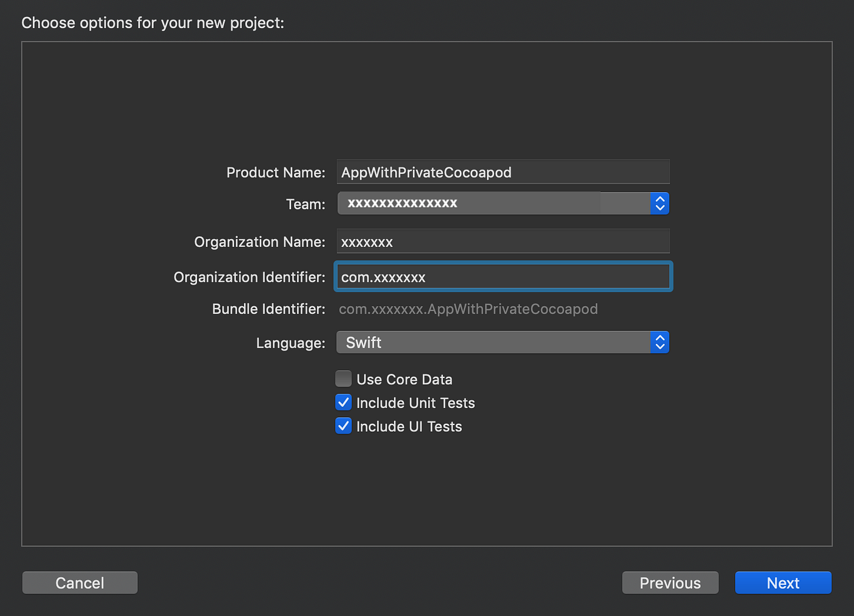Click the Include Unit Tests label

click(x=415, y=403)
